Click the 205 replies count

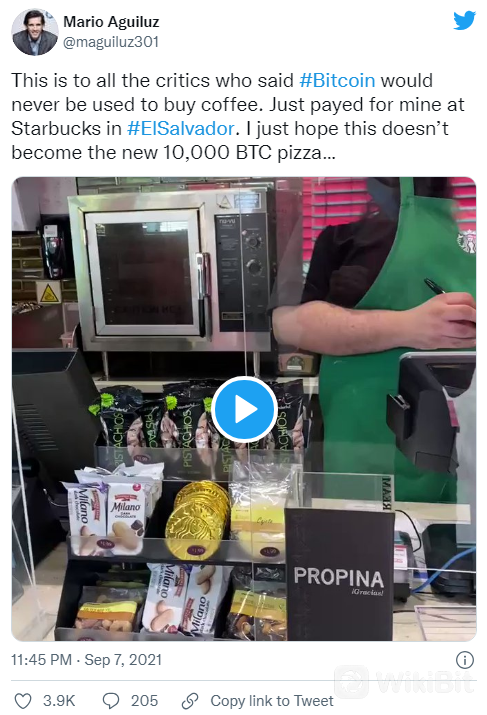(x=144, y=701)
